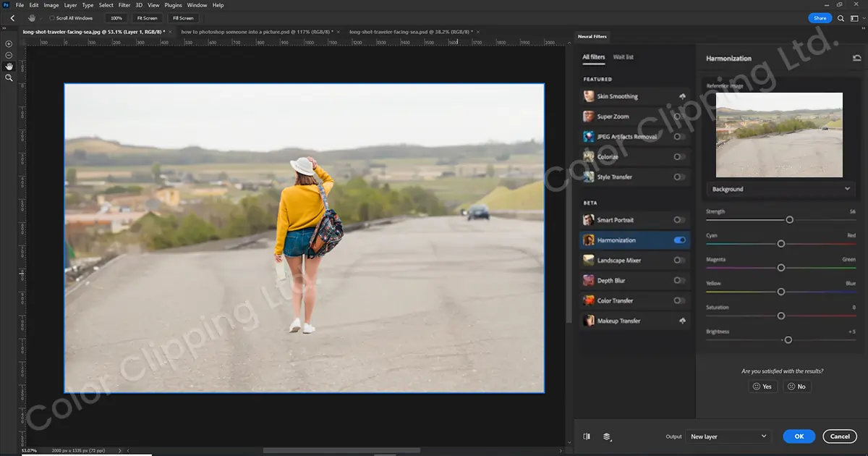
Task: Open the Background reference image dropdown
Action: tap(781, 189)
